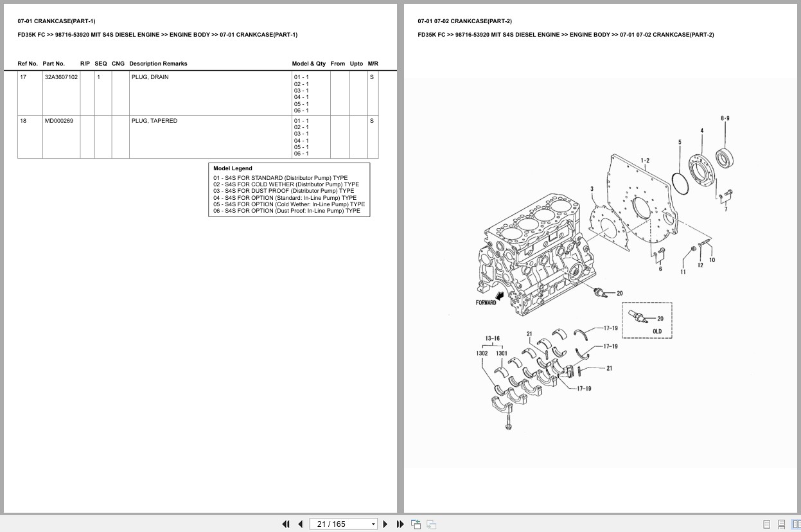This screenshot has height=532, width=801.
Task: Click the PLUG, DRAIN description
Action: pyautogui.click(x=150, y=77)
